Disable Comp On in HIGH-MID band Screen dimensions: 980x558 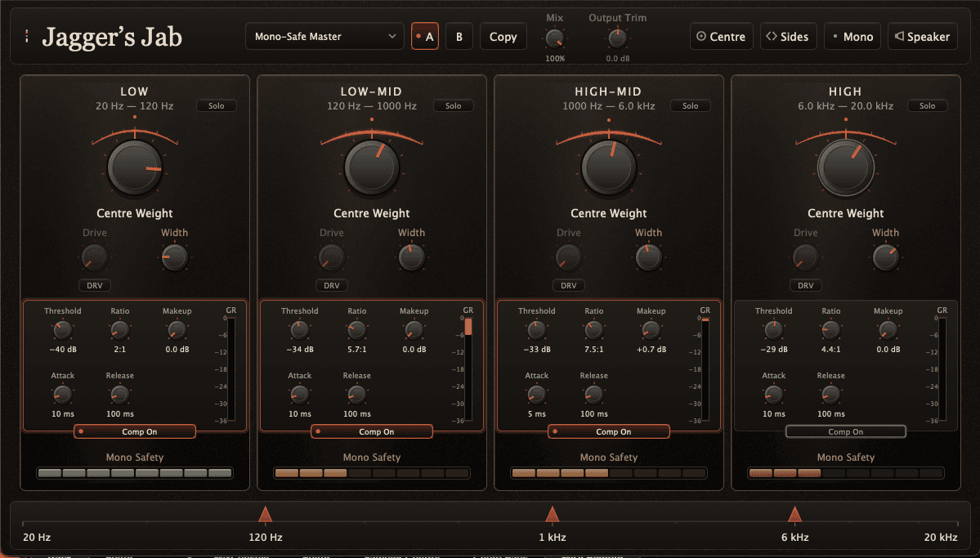click(608, 432)
